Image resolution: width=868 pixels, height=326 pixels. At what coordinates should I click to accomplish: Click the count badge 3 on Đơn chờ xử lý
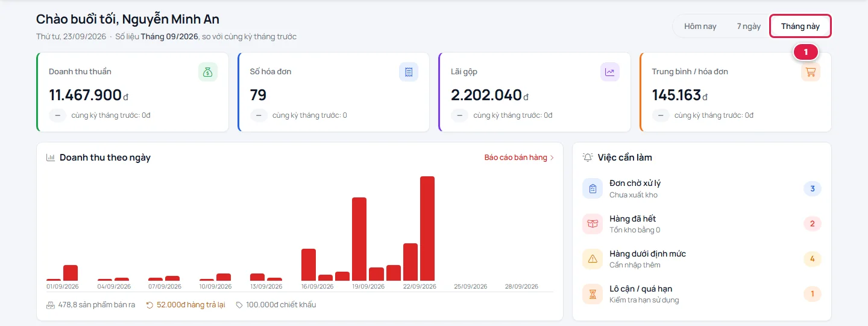[813, 189]
